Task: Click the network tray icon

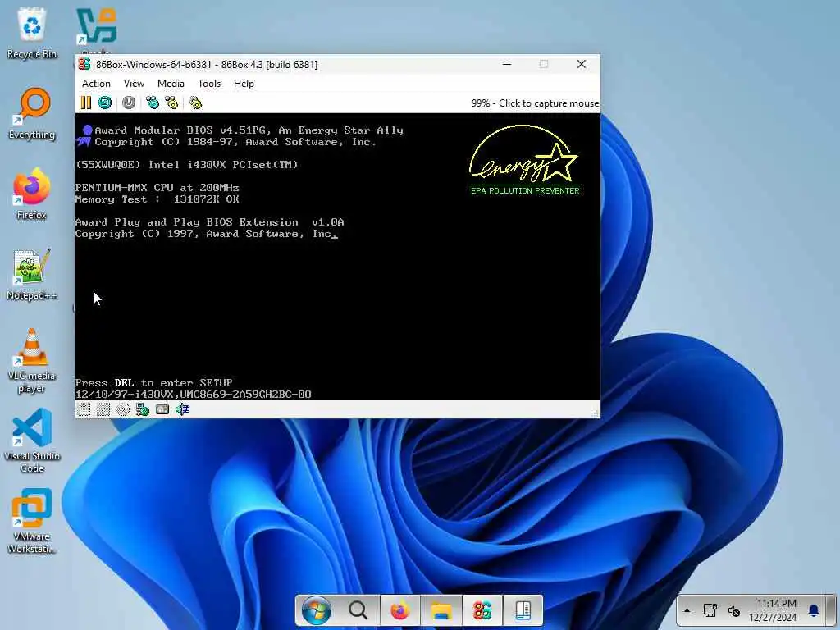Action: [710, 610]
